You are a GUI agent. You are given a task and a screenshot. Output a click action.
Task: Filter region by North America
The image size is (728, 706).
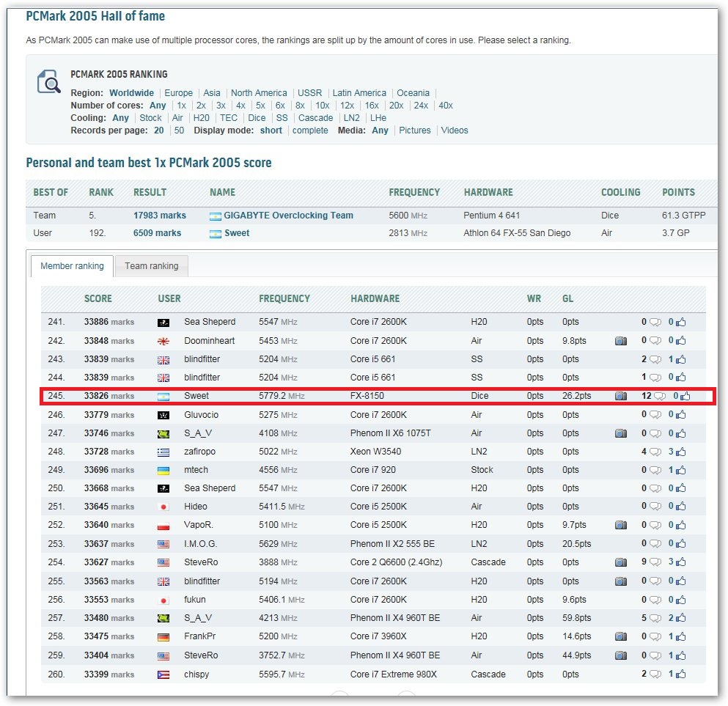259,93
